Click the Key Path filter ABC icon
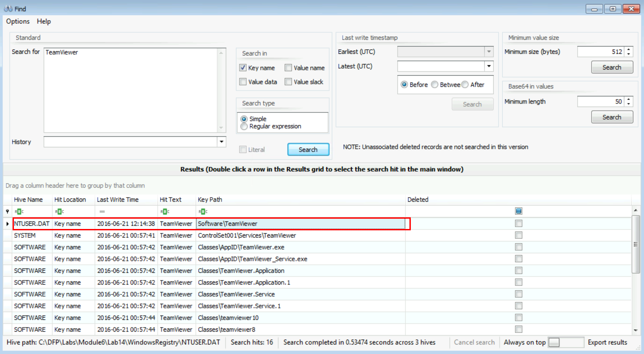Screen dimensions: 644x354 [203, 212]
